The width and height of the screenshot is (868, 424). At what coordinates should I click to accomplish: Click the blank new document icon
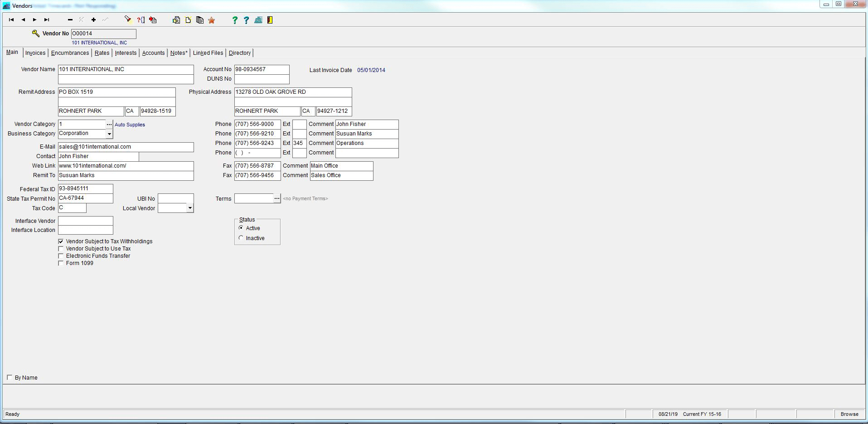click(188, 20)
